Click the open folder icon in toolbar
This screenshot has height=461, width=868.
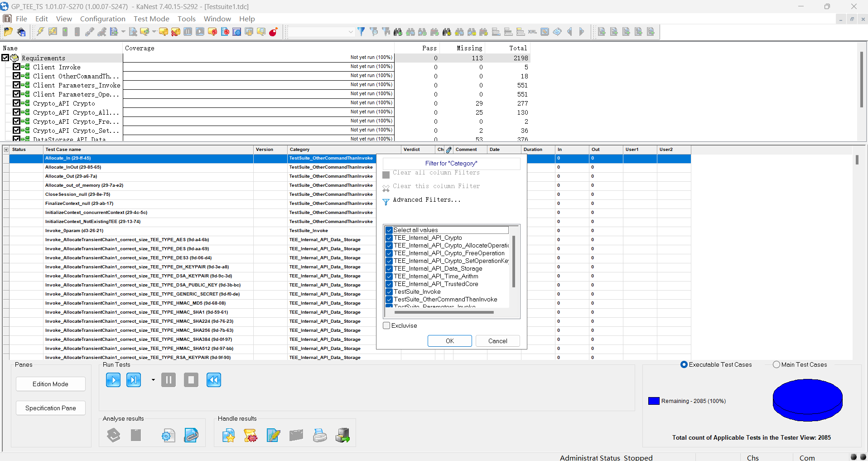click(x=8, y=32)
